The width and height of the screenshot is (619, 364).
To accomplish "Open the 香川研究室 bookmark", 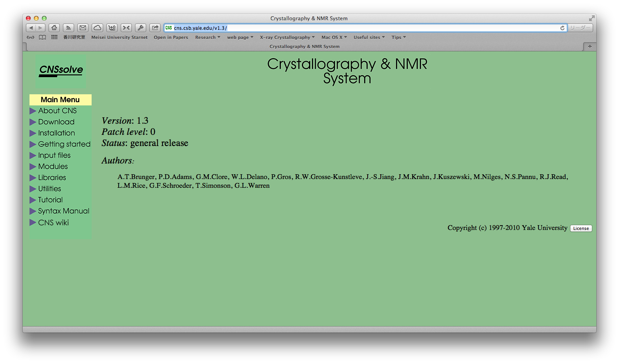I will tap(74, 37).
